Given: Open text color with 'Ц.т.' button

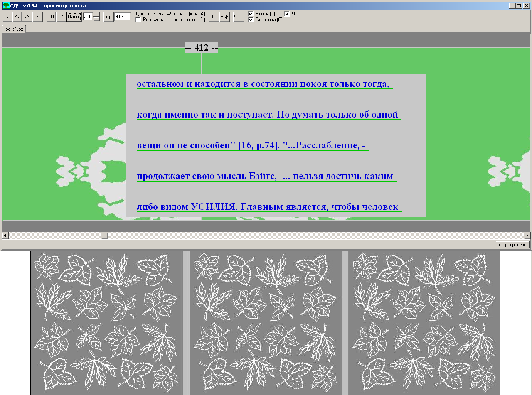Looking at the screenshot, I should 214,17.
